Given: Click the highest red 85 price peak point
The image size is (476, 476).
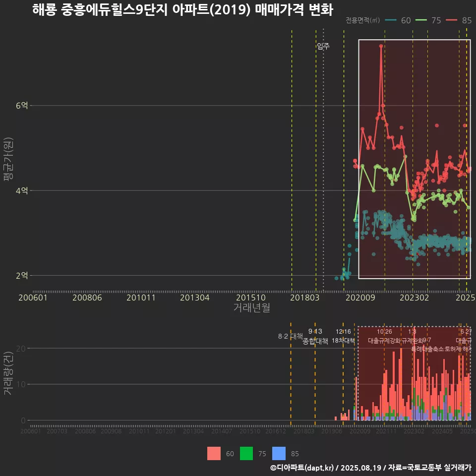Looking at the screenshot, I should click(381, 46).
